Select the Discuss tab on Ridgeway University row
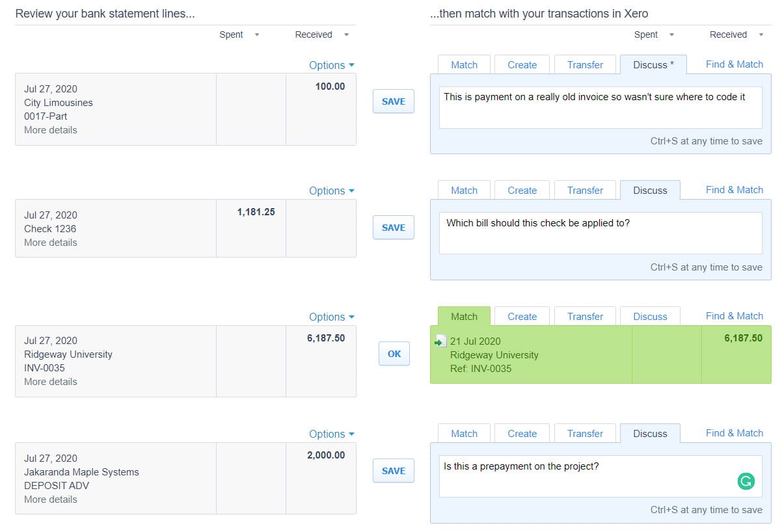This screenshot has width=782, height=532. (650, 316)
